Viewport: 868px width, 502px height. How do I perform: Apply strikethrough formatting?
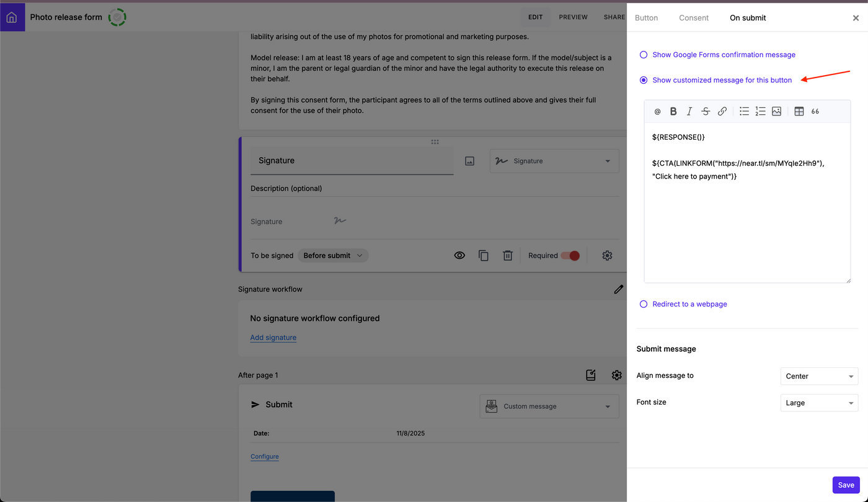pyautogui.click(x=705, y=111)
